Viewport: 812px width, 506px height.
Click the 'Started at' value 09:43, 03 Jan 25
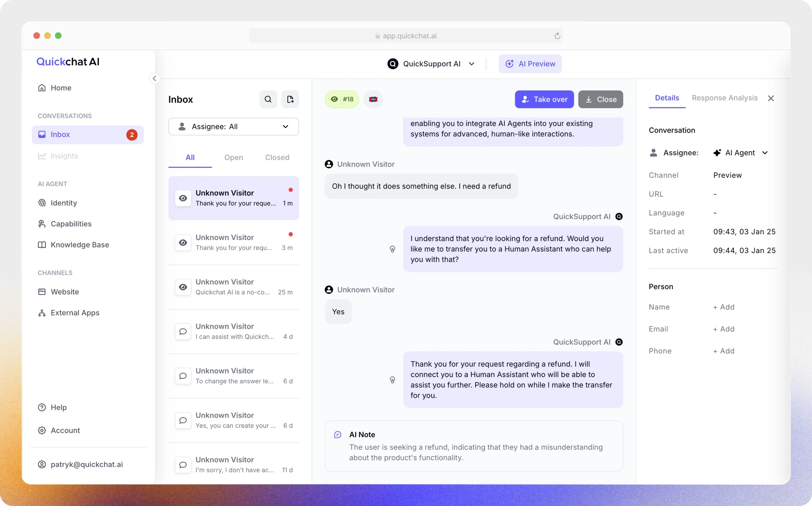[x=744, y=232]
